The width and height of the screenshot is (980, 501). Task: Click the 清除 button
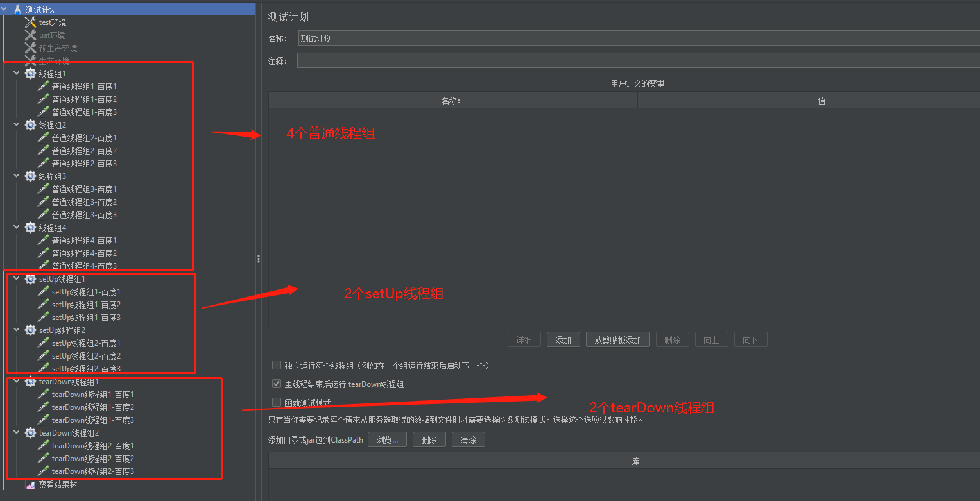[x=469, y=440]
